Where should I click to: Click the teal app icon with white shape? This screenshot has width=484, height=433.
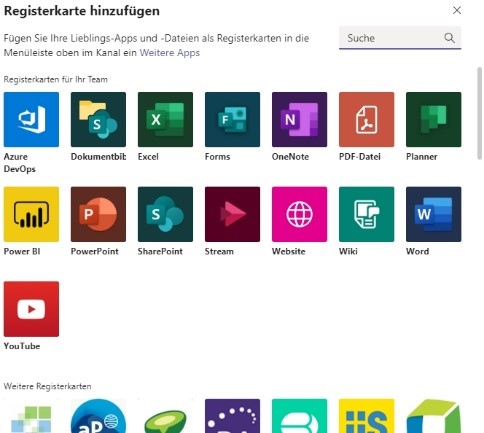tap(299, 416)
